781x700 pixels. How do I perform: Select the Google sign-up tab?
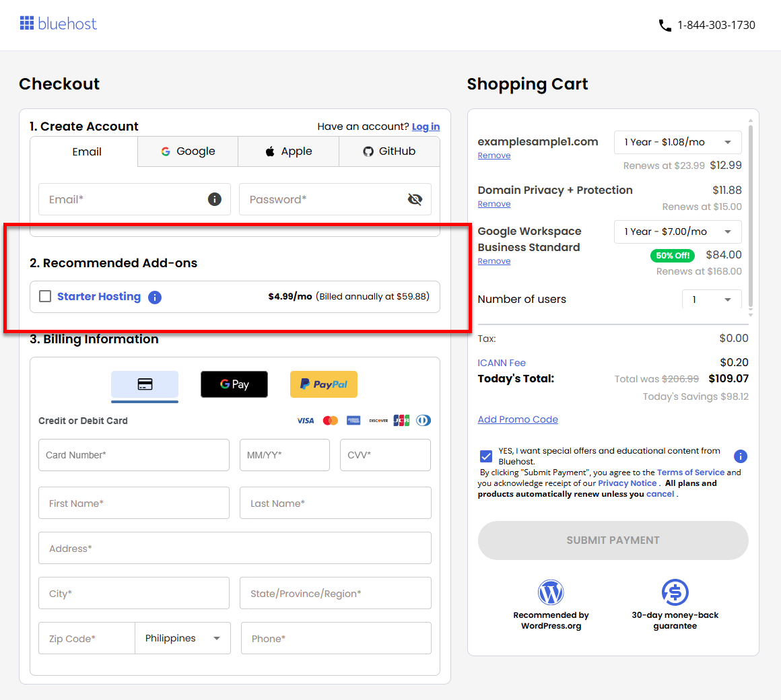point(189,151)
